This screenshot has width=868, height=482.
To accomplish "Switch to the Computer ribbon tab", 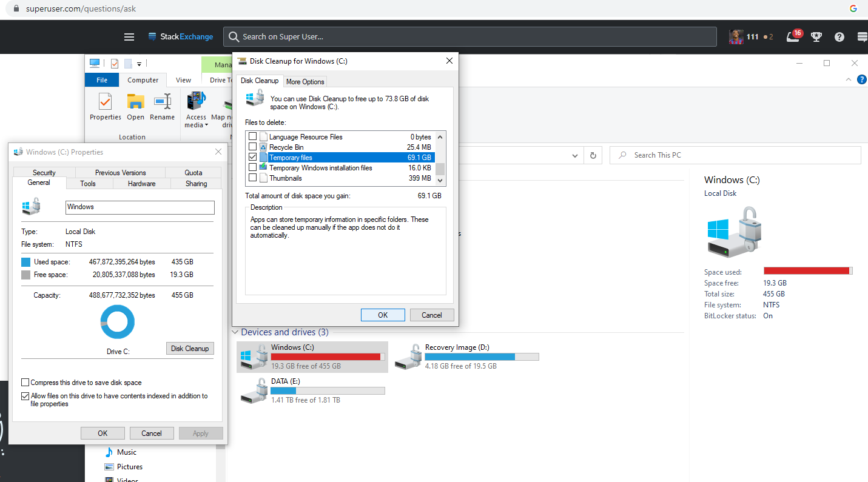I will [x=143, y=80].
